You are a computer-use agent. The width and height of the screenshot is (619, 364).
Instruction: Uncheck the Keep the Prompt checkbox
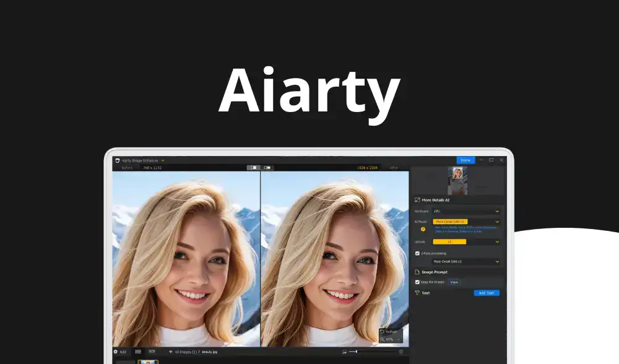pyautogui.click(x=417, y=282)
